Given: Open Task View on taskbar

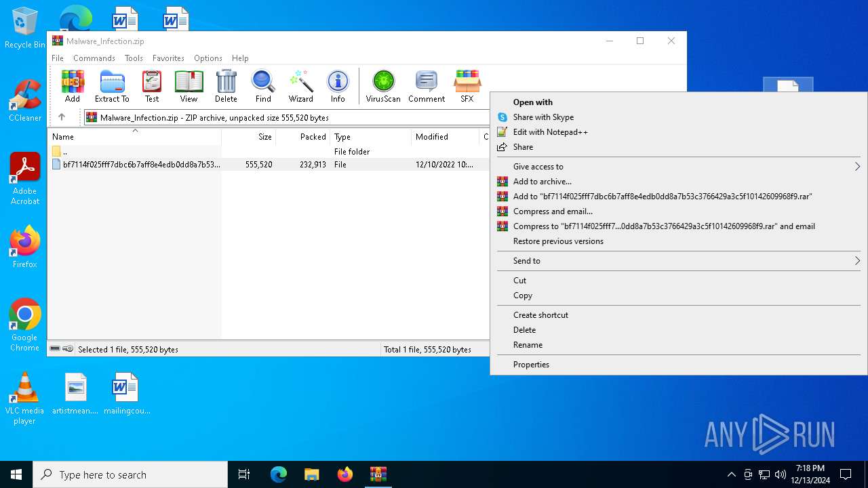Looking at the screenshot, I should (x=244, y=474).
